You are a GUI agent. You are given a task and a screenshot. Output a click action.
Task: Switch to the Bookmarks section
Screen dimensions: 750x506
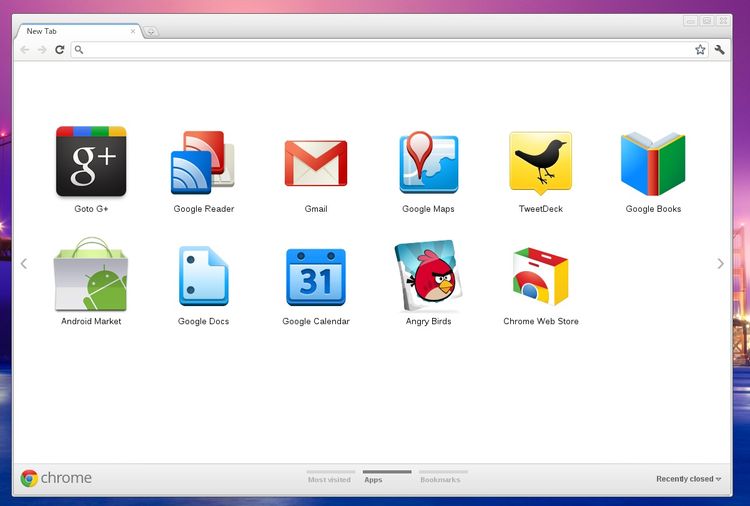pyautogui.click(x=441, y=479)
